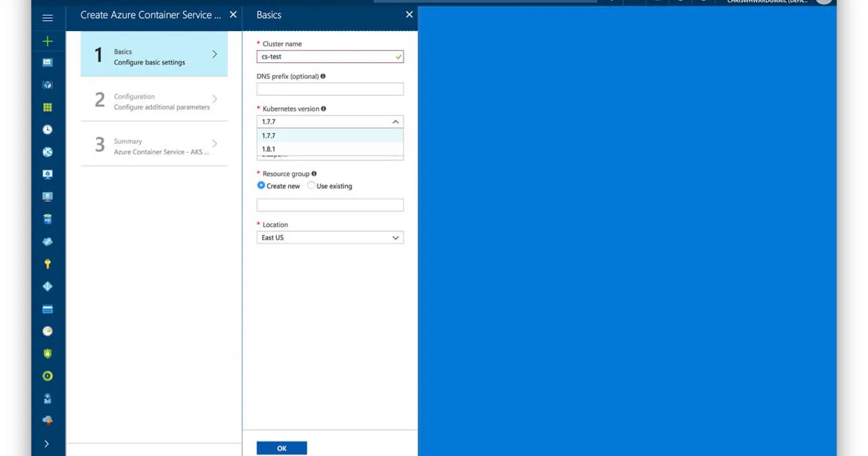
Task: Close the Basics blade
Action: pos(409,14)
